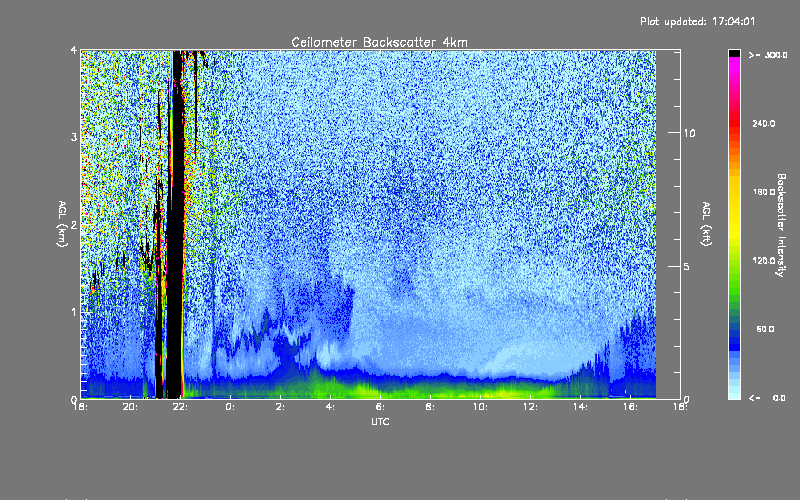Viewport: 800px width, 500px height.
Task: Click the wide black vertical band near 22:
Action: [177, 224]
